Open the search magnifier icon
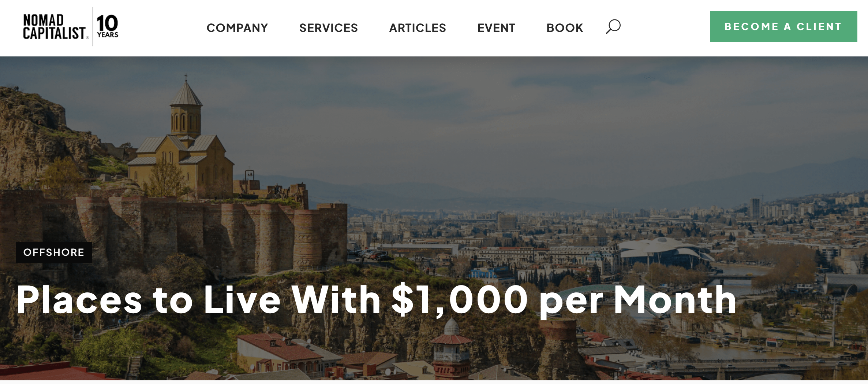The height and width of the screenshot is (384, 868). click(613, 27)
